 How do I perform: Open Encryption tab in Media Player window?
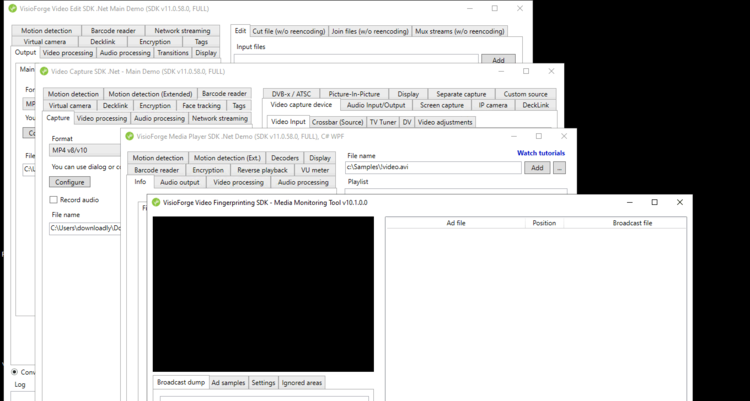click(208, 170)
